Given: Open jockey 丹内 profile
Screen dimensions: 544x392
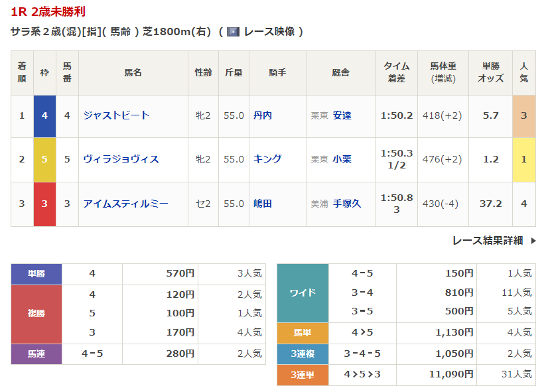Looking at the screenshot, I should 263,115.
